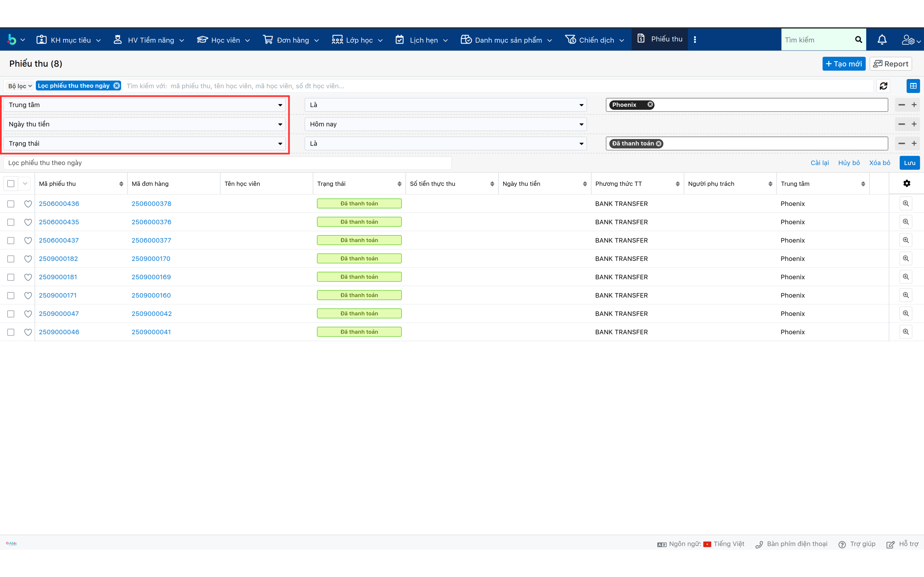
Task: Click the notification bell icon
Action: (x=882, y=40)
